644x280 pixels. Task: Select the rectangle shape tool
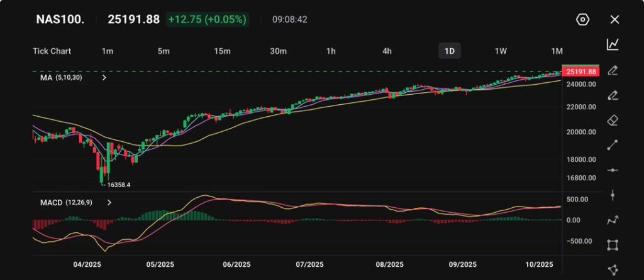[x=613, y=245]
